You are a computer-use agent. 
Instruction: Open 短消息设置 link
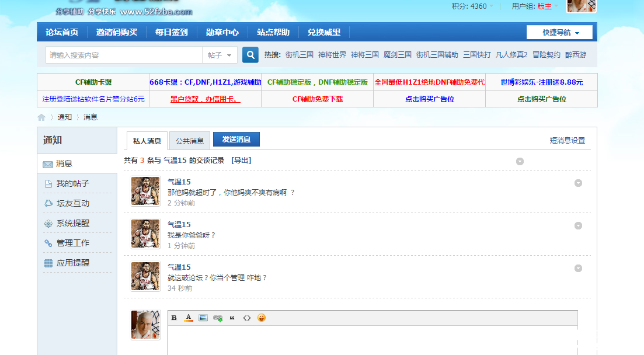pos(567,141)
